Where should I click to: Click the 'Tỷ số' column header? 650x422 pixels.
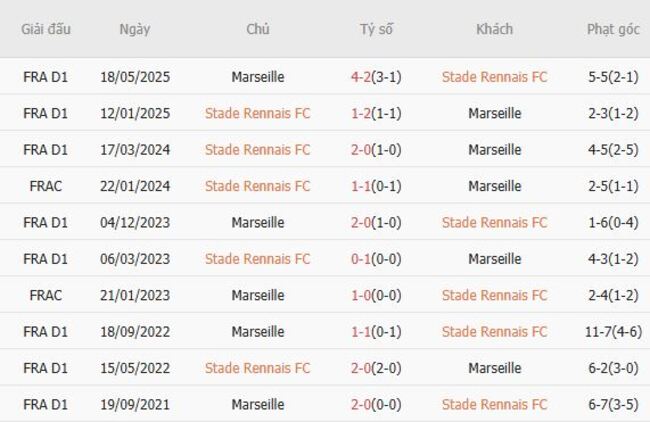point(377,29)
